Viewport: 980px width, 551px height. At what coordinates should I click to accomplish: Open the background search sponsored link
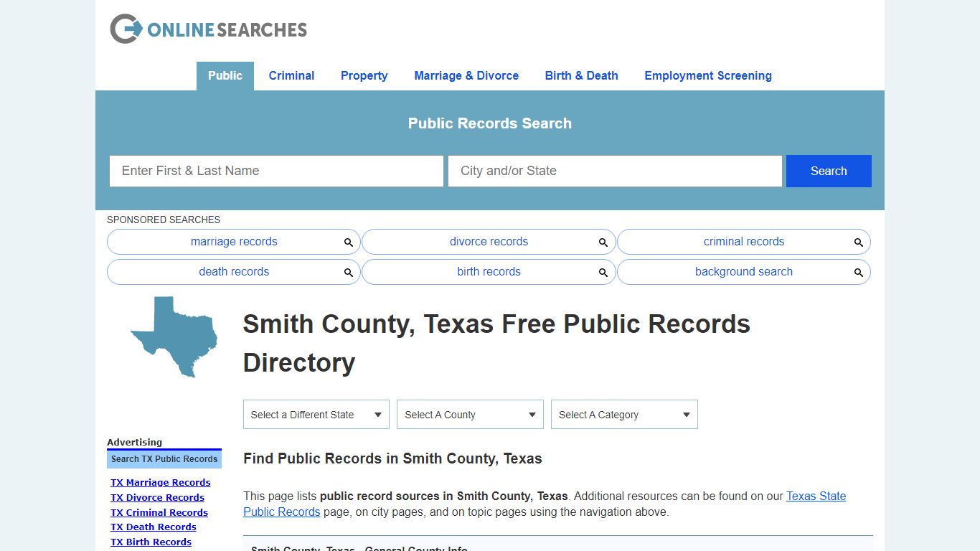744,272
